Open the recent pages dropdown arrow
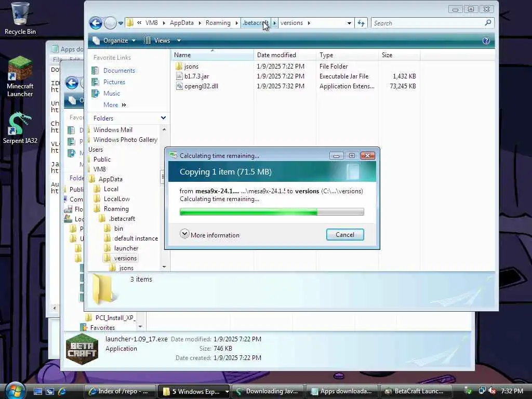 [x=121, y=23]
